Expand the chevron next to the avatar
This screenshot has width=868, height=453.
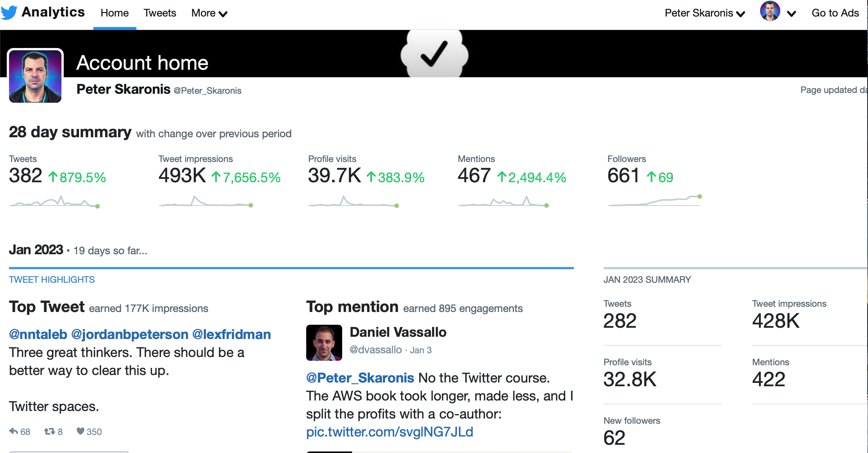pos(791,14)
